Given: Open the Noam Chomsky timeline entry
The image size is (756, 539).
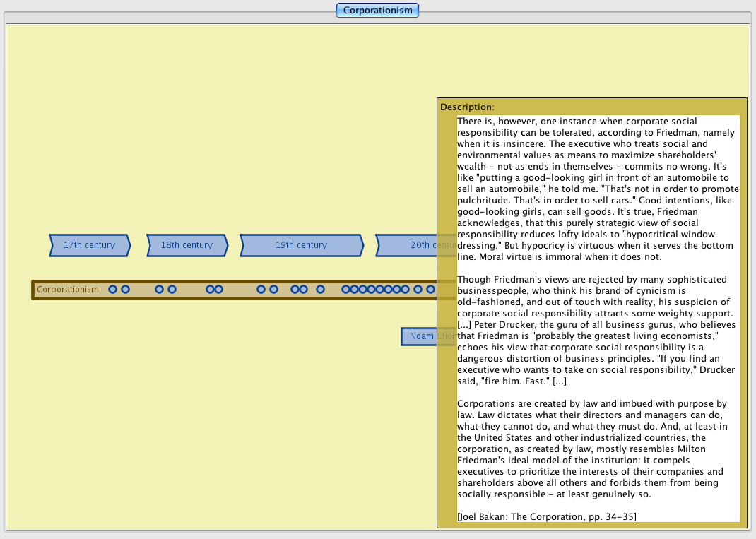Looking at the screenshot, I should point(419,336).
